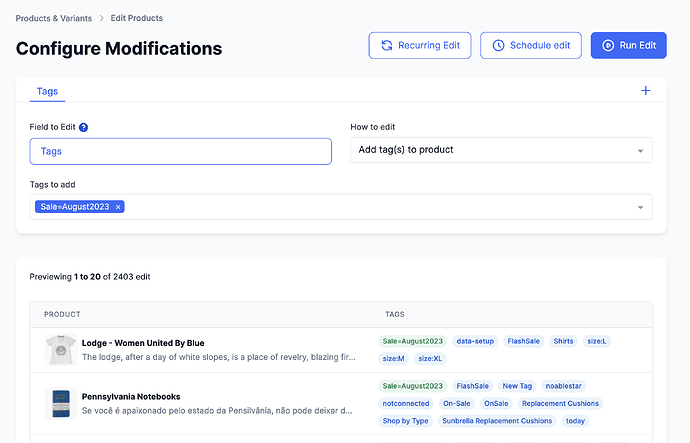Click the plus icon to add modification
Image resolution: width=690 pixels, height=443 pixels.
(x=645, y=91)
